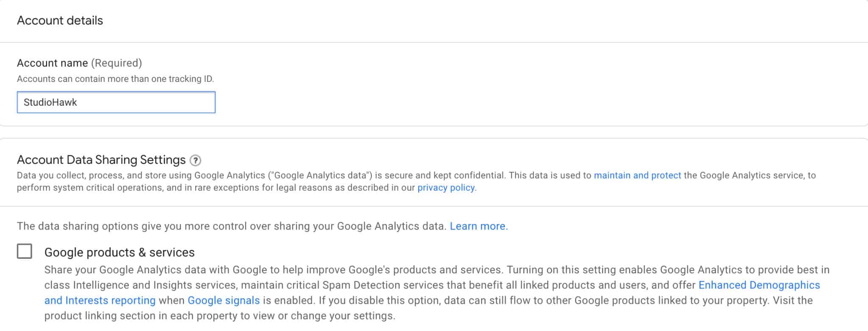The image size is (868, 331).
Task: Click 'product linking section' sentence in description
Action: coord(220,316)
